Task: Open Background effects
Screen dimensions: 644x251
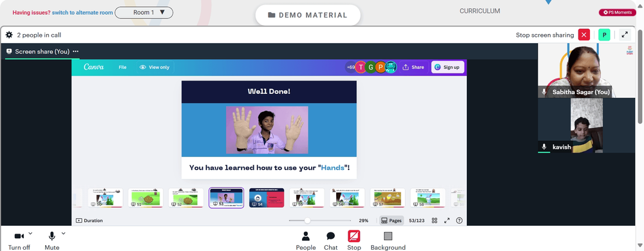Action: click(x=388, y=241)
